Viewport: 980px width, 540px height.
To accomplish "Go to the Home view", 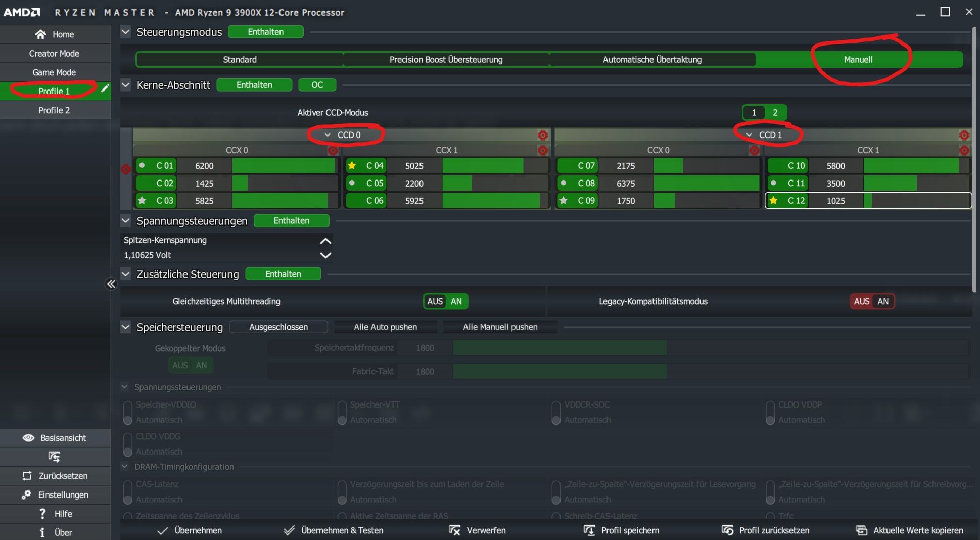I will click(x=55, y=34).
